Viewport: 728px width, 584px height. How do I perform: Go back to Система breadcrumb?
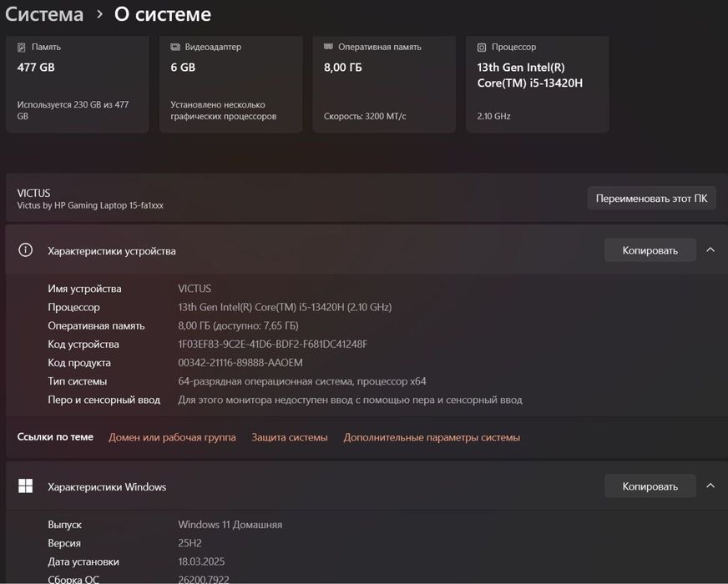(x=44, y=14)
